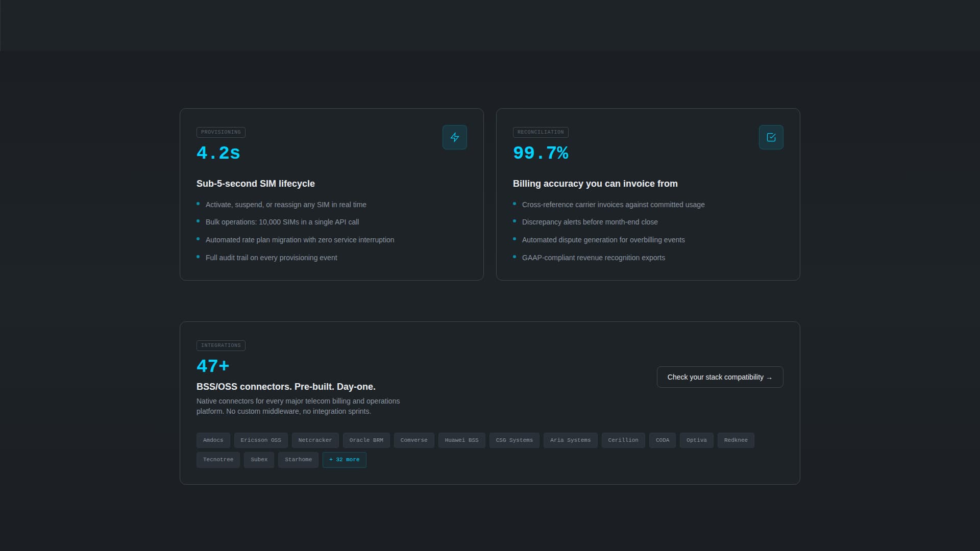Click bullet Cross-reference carrier invoices
The height and width of the screenshot is (551, 980).
pos(613,205)
